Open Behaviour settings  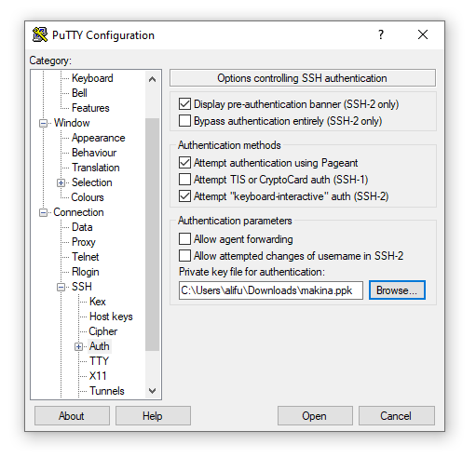point(94,153)
